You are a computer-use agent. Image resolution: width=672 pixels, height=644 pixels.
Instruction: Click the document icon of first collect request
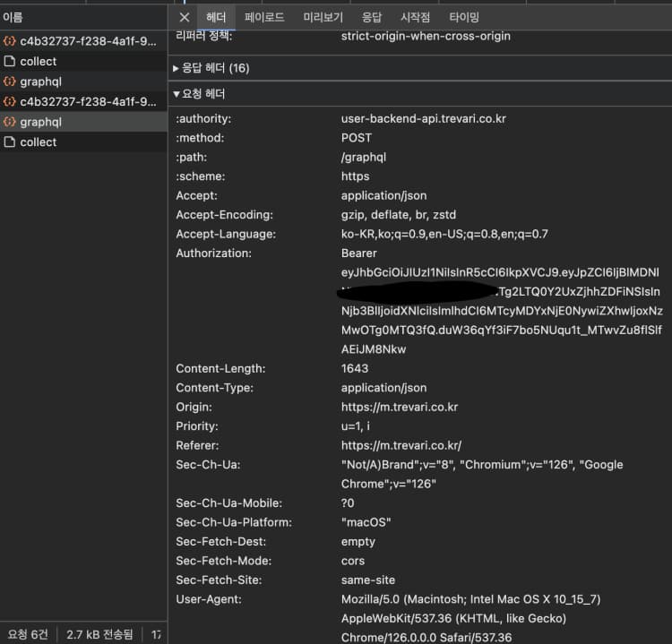tap(10, 61)
